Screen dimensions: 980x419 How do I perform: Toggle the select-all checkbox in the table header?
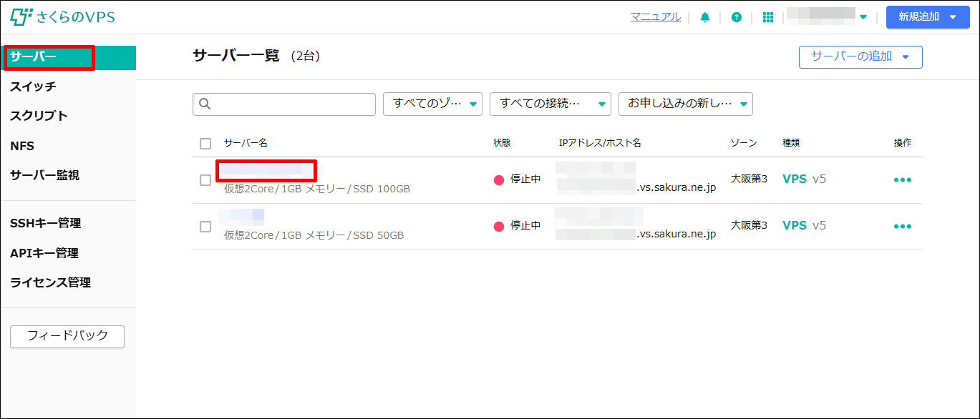pos(205,143)
